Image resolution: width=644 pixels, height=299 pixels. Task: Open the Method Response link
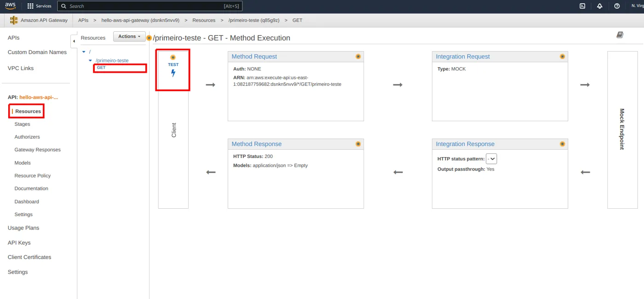257,144
